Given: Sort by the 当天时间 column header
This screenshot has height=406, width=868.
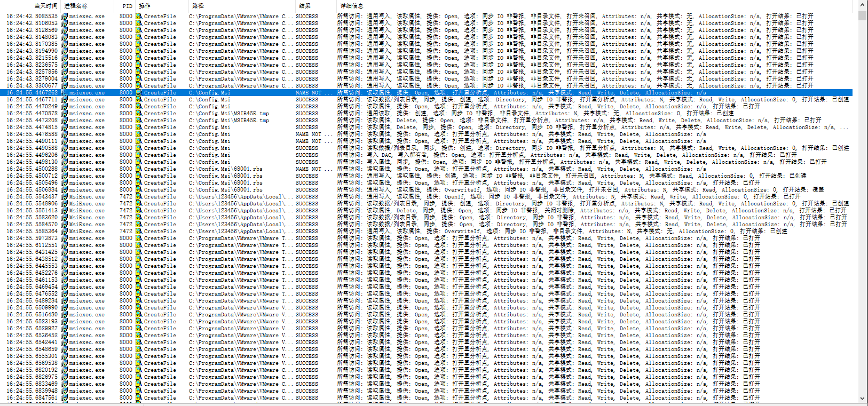Looking at the screenshot, I should click(46, 6).
